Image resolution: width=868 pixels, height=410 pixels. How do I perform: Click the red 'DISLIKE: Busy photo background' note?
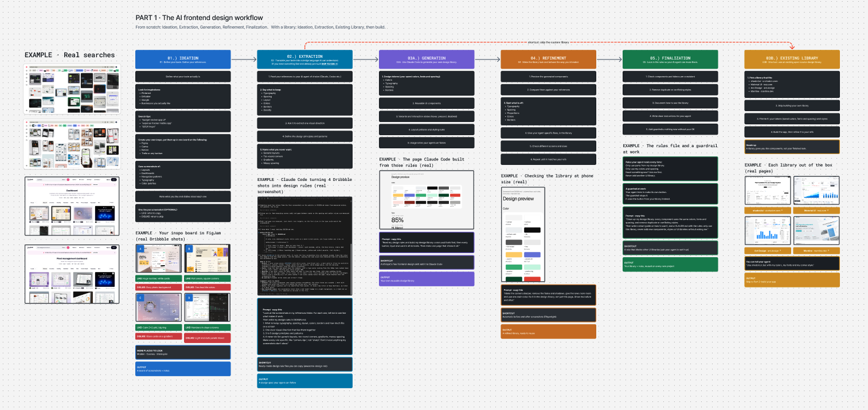click(158, 287)
